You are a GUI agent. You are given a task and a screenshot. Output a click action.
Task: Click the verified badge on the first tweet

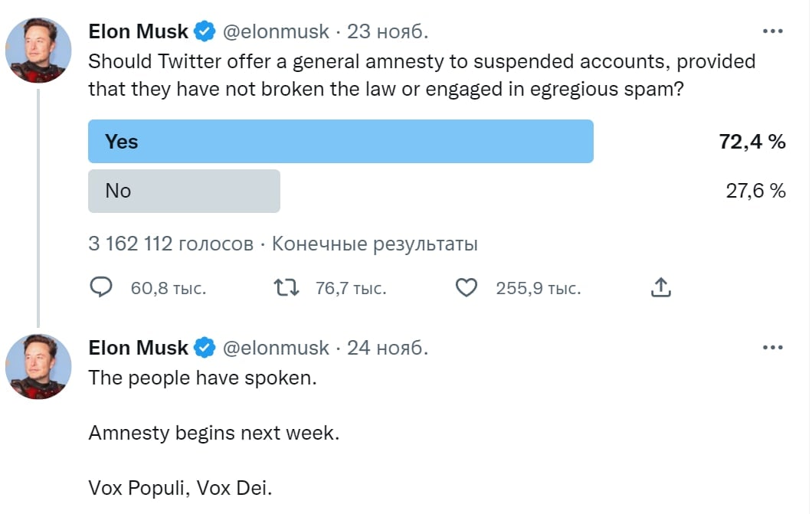(204, 31)
